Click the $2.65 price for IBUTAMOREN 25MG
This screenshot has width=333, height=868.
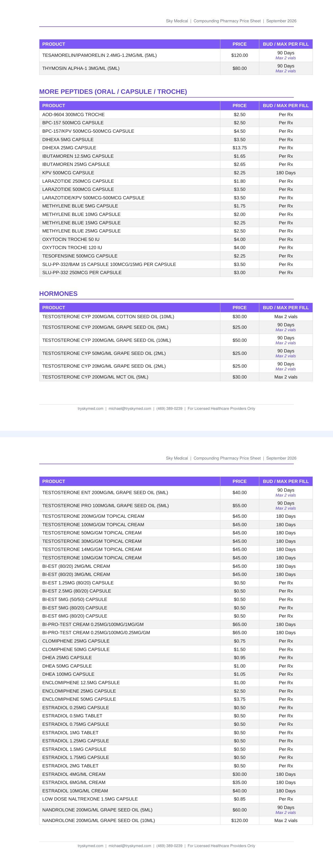tap(240, 165)
